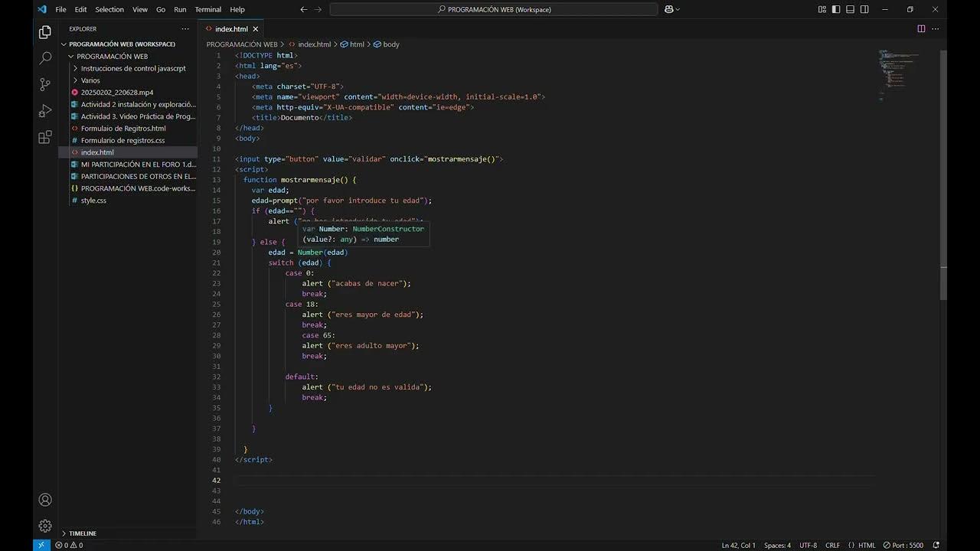
Task: Click the Customize Layout icon
Action: [822, 9]
